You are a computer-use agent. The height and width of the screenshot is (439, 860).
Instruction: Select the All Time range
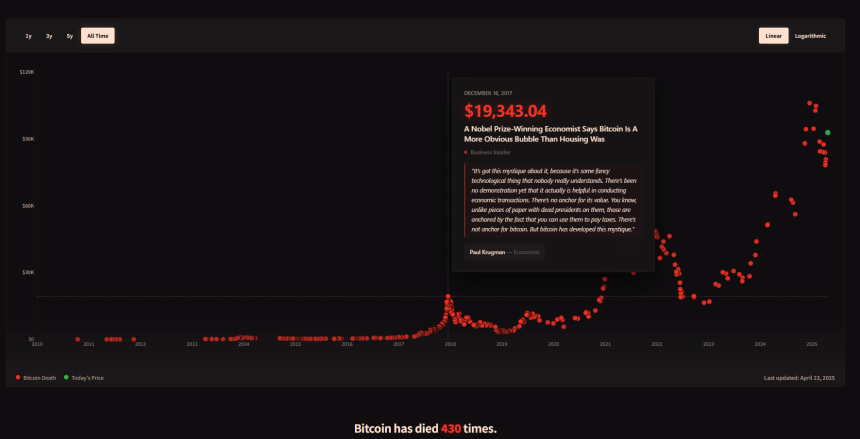(98, 36)
